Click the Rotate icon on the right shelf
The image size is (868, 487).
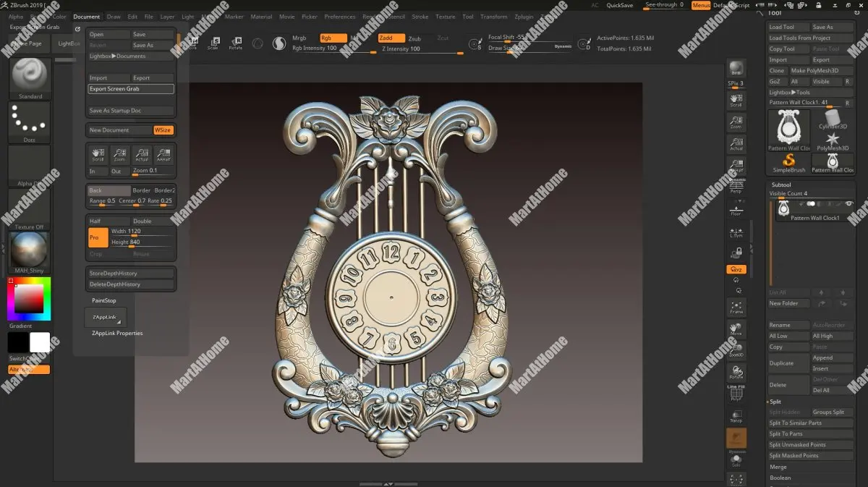(x=736, y=373)
